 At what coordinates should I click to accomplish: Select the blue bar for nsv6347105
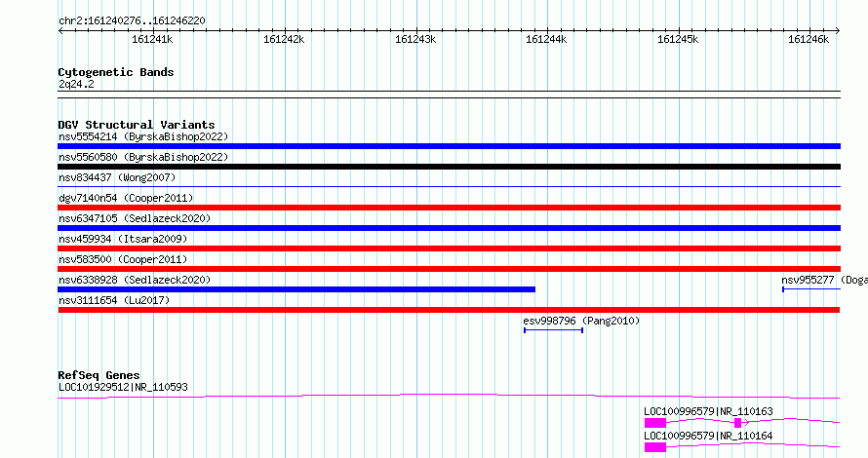[449, 228]
